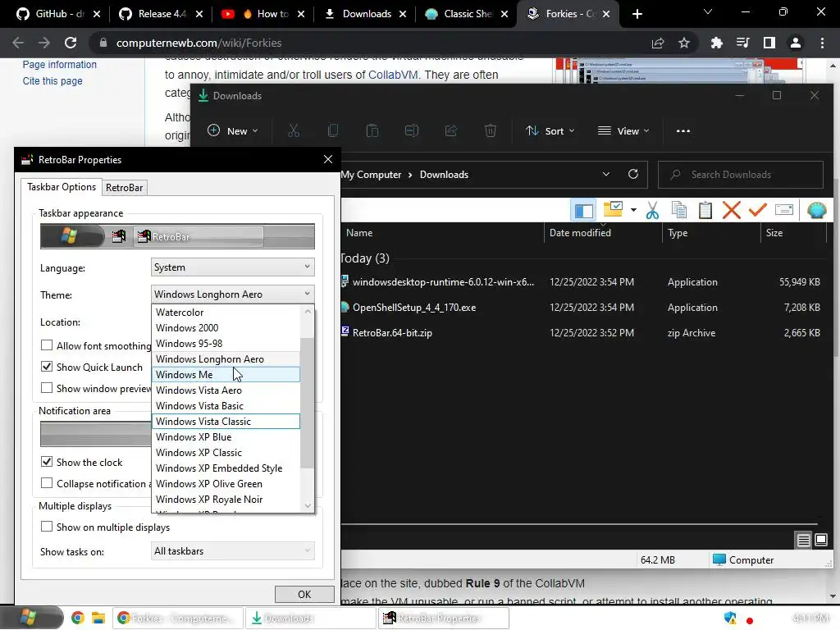The width and height of the screenshot is (840, 630).
Task: Follow the CollabVM link in article
Action: click(393, 75)
